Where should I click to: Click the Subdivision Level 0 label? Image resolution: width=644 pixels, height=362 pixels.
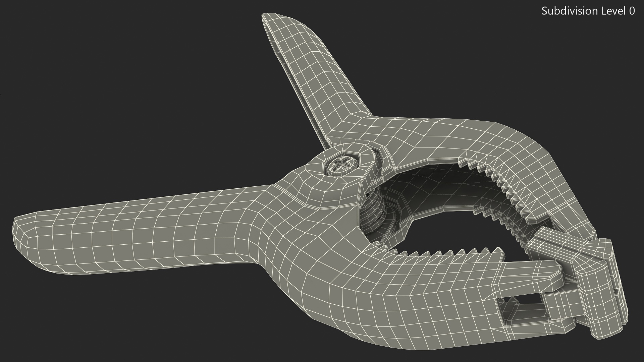(588, 11)
